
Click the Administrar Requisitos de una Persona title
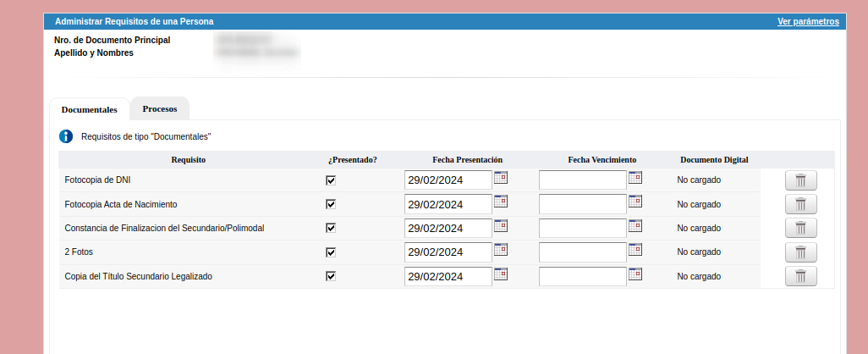135,22
